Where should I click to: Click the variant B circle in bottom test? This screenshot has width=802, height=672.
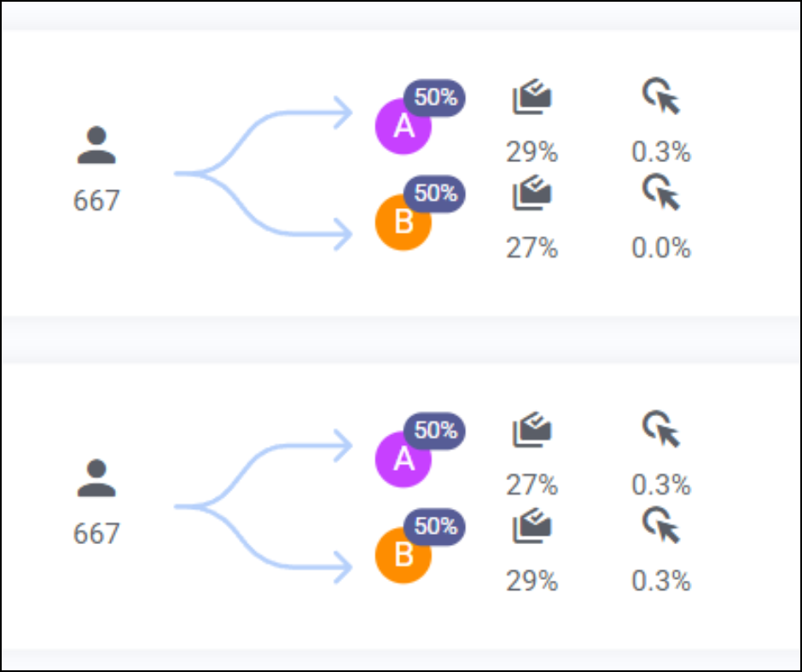(x=403, y=553)
